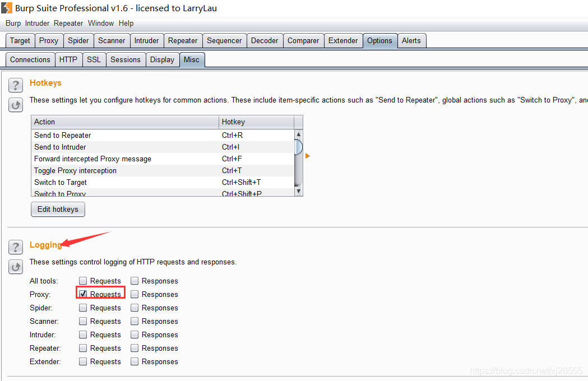Restore Logging defaults with the reset icon
The height and width of the screenshot is (381, 588).
(x=16, y=267)
